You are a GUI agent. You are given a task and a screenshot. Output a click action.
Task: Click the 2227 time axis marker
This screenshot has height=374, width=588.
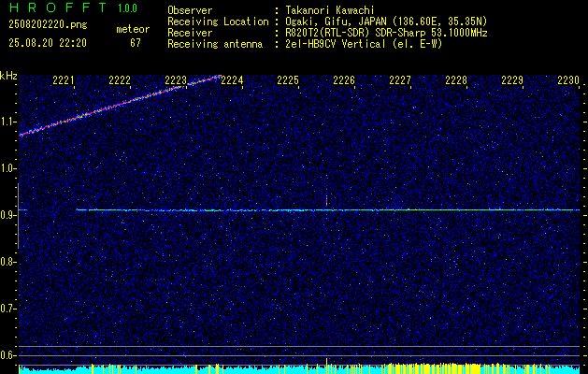(400, 80)
